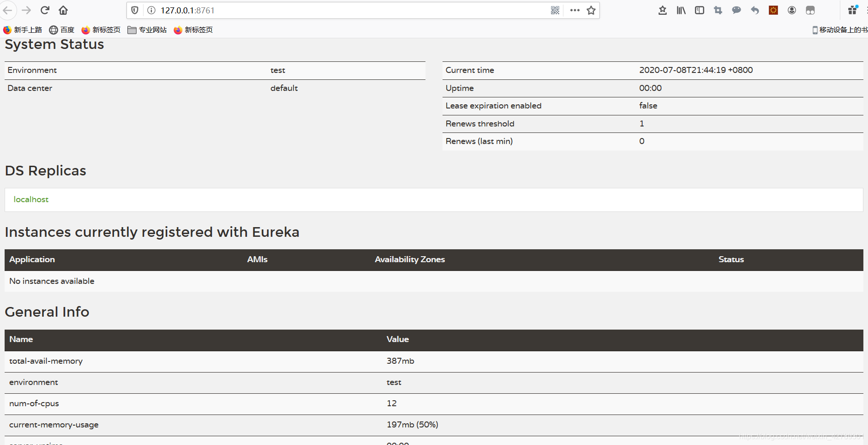
Task: Select the No instances available text
Action: pyautogui.click(x=52, y=281)
